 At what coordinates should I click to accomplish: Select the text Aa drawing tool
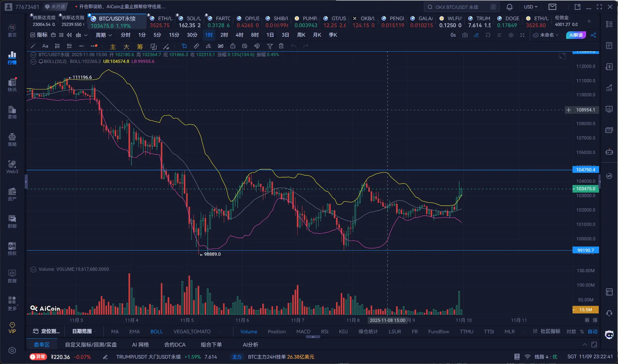point(45,46)
